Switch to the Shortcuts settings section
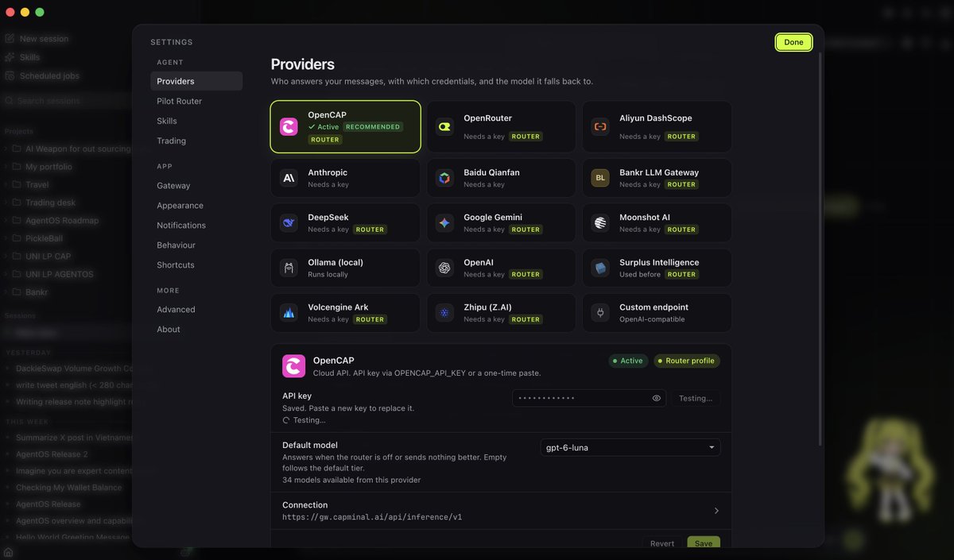Image resolution: width=954 pixels, height=560 pixels. pos(196,265)
